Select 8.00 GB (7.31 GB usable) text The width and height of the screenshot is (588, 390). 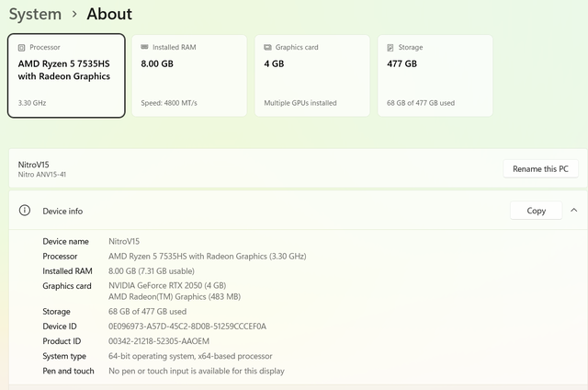[152, 271]
